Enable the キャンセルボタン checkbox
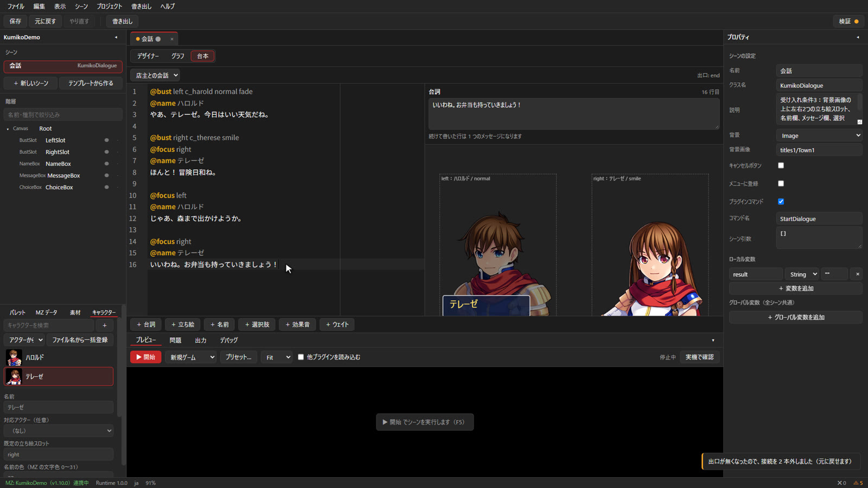Image resolution: width=868 pixels, height=488 pixels. [x=781, y=165]
